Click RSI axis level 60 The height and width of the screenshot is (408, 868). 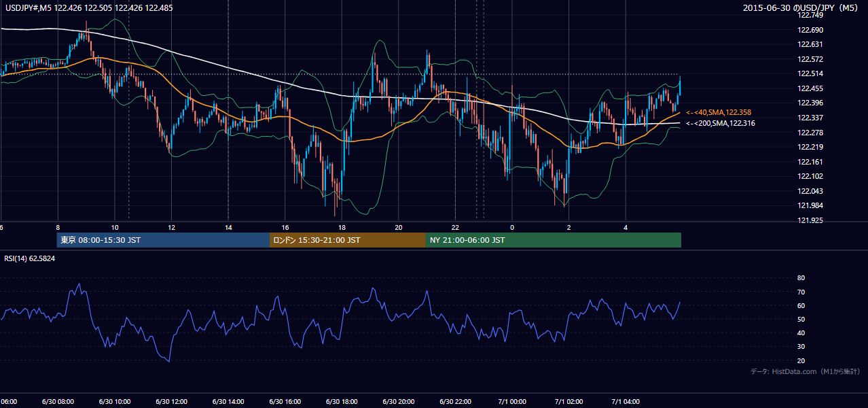pyautogui.click(x=801, y=305)
